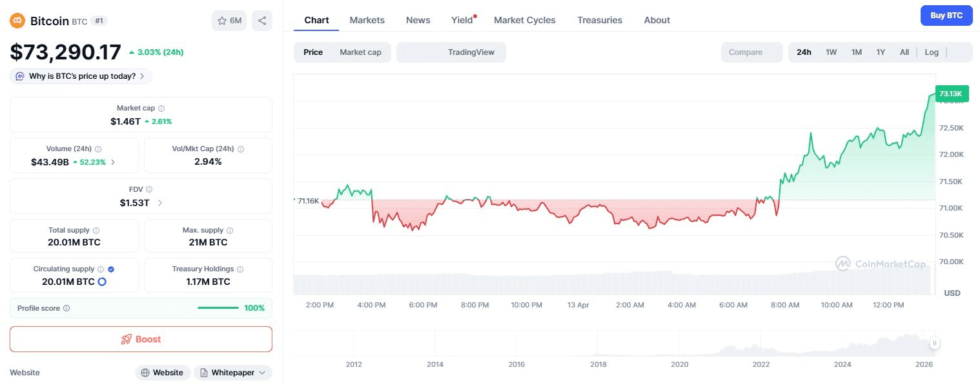Switch chart to Market cap view

point(360,52)
